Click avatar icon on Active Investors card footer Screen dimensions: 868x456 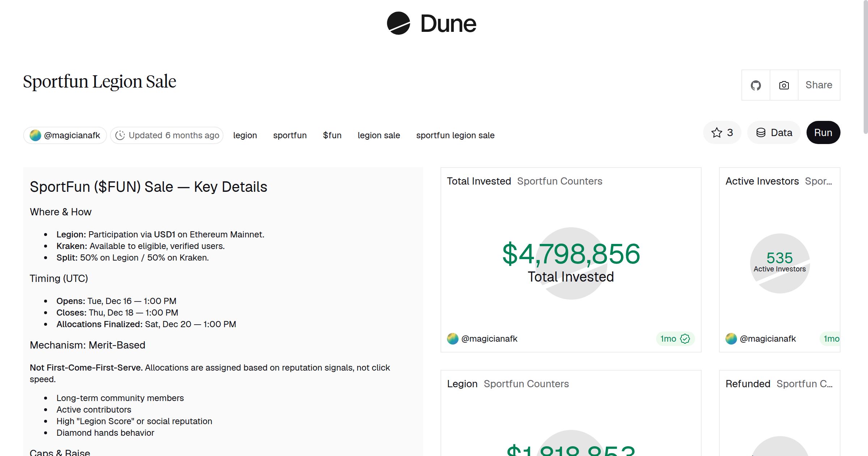click(731, 339)
